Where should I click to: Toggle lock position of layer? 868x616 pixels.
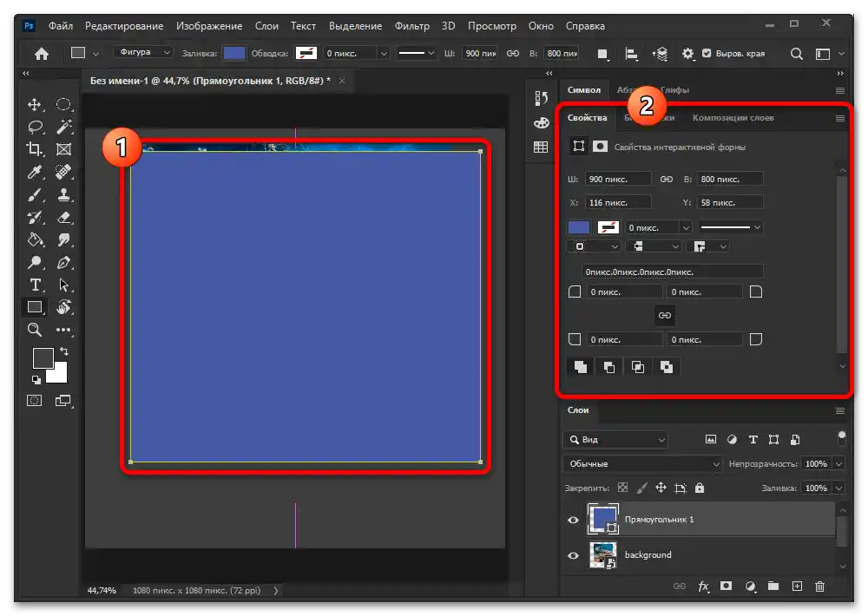point(661,488)
